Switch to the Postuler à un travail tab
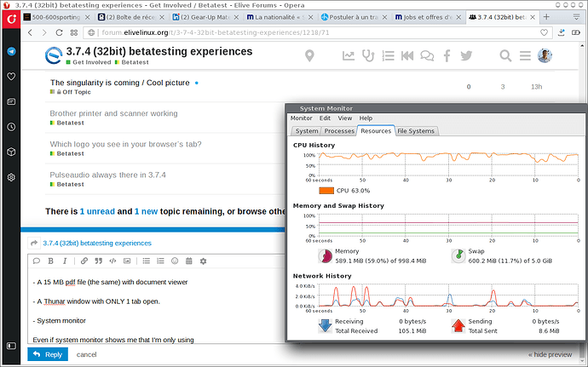 point(354,17)
